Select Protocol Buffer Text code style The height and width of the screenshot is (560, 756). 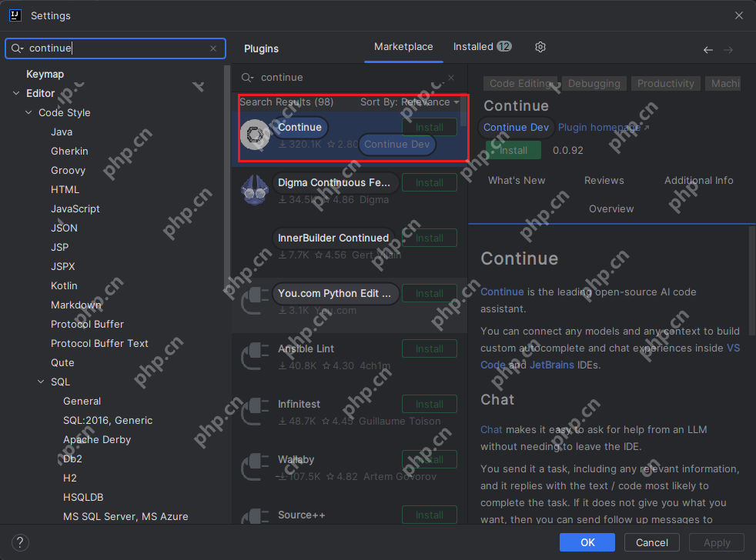[x=99, y=343]
